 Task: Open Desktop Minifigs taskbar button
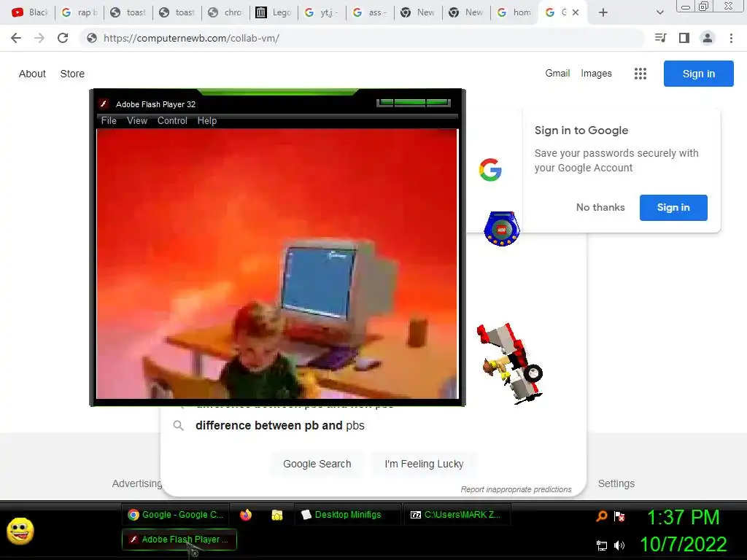pyautogui.click(x=347, y=515)
